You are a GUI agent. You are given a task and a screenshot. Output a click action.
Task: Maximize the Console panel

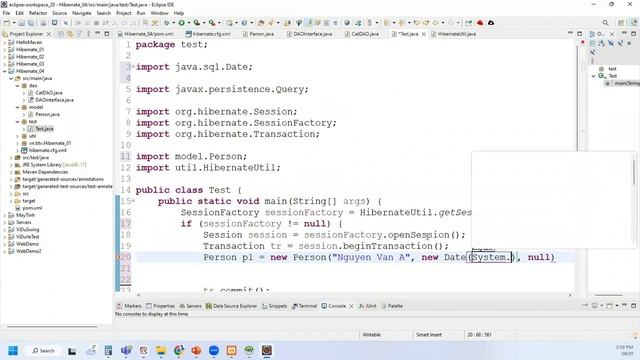[633, 306]
